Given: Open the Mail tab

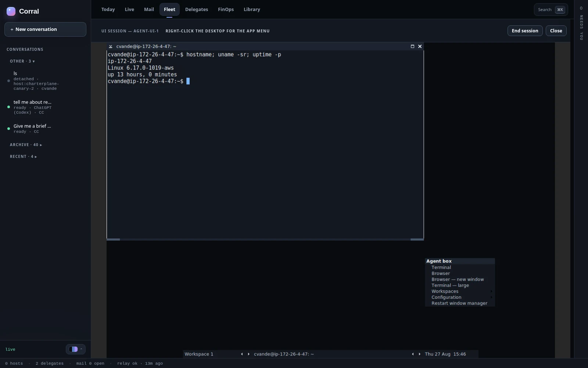Looking at the screenshot, I should [x=149, y=10].
